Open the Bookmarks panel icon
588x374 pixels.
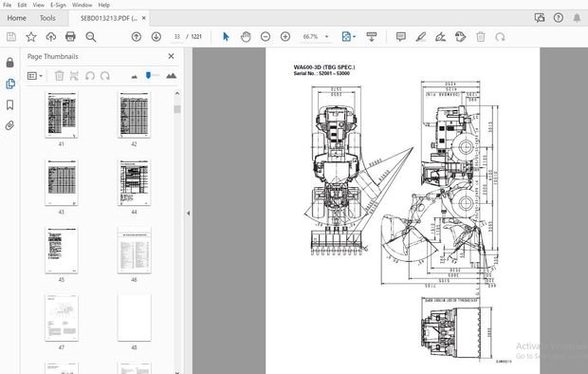[x=10, y=104]
